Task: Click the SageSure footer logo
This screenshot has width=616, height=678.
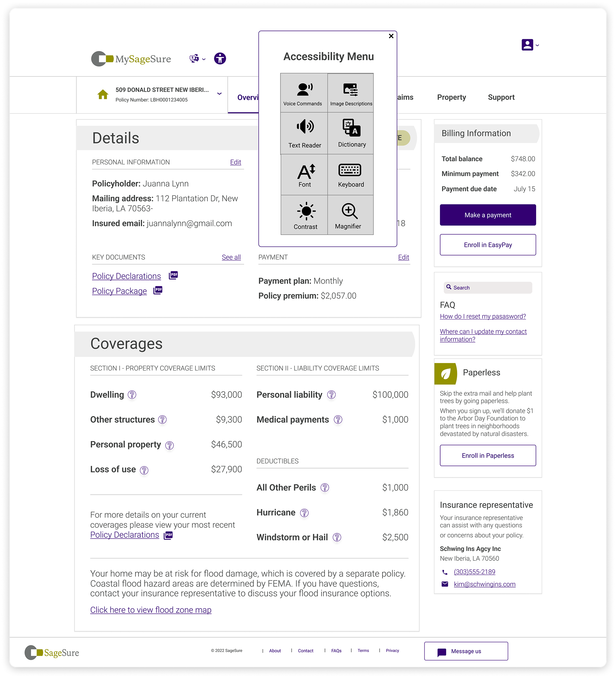Action: [x=52, y=653]
